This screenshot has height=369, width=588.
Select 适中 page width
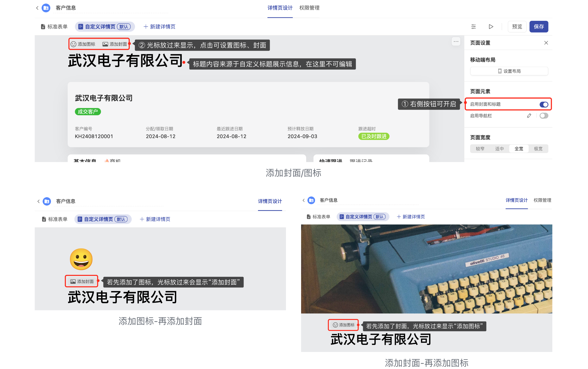pos(499,149)
